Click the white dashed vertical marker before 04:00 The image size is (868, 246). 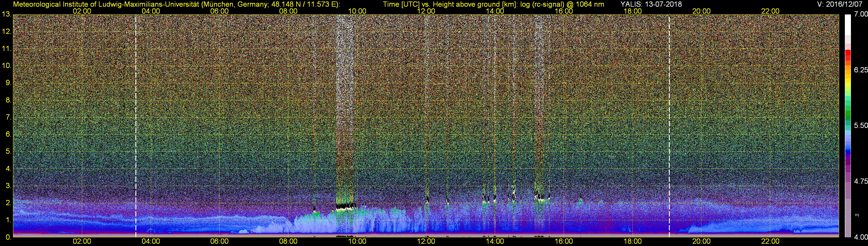click(x=136, y=126)
